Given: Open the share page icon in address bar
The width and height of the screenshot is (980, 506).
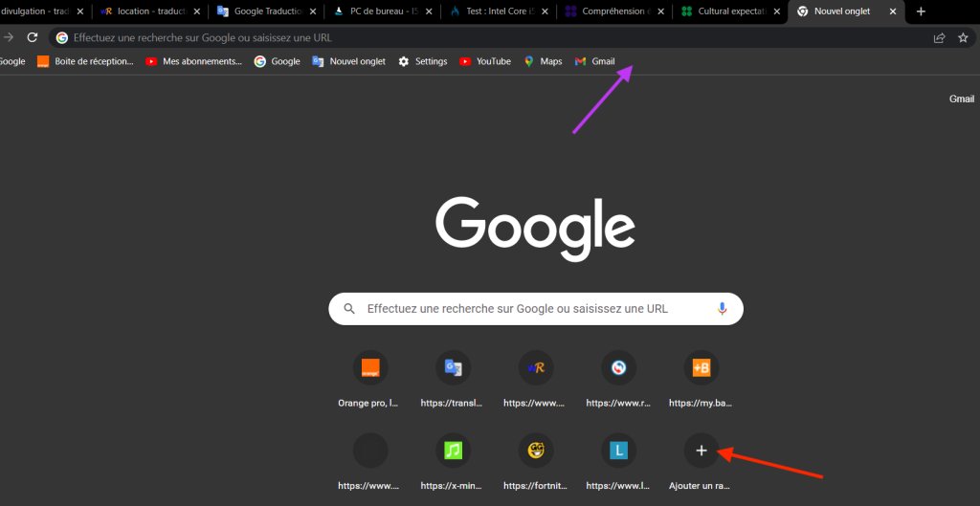Looking at the screenshot, I should tap(940, 38).
